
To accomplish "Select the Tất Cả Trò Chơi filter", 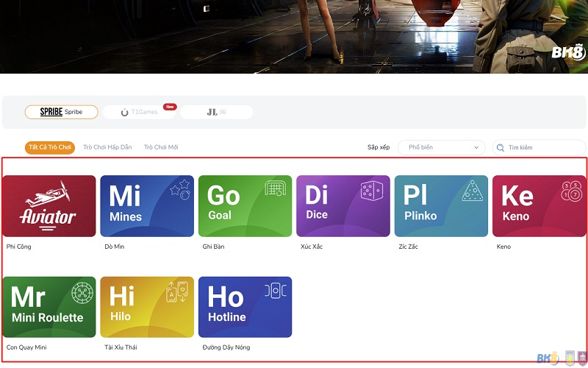I will [50, 147].
